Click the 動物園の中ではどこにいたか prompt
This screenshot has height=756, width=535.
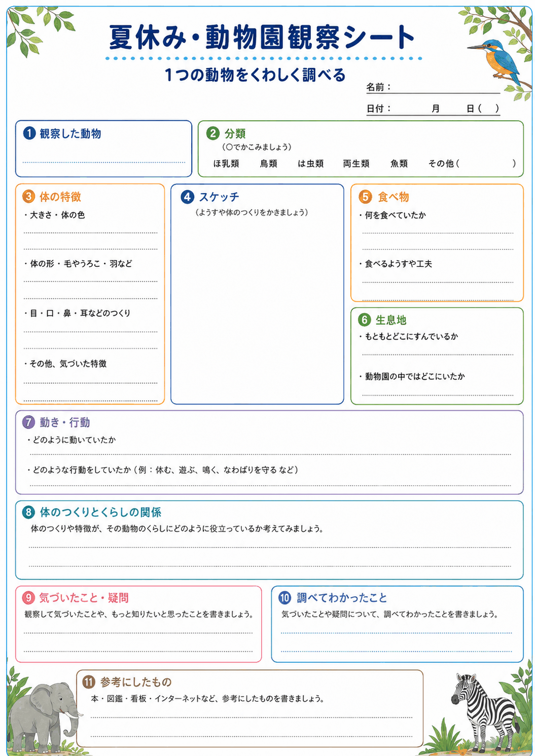point(412,376)
